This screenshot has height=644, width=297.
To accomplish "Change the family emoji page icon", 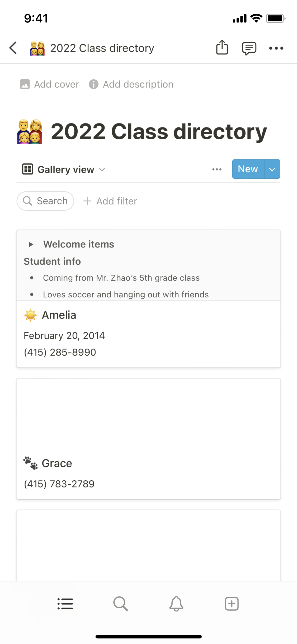I will pyautogui.click(x=30, y=132).
